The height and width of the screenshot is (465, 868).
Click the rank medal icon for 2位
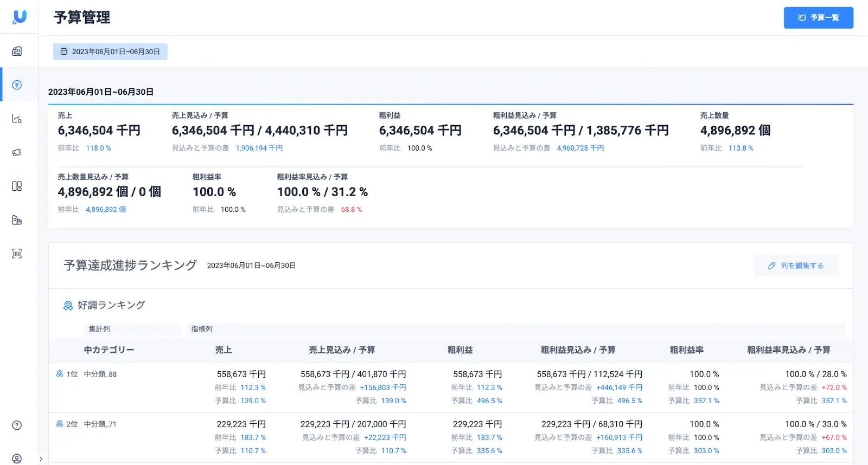click(60, 424)
